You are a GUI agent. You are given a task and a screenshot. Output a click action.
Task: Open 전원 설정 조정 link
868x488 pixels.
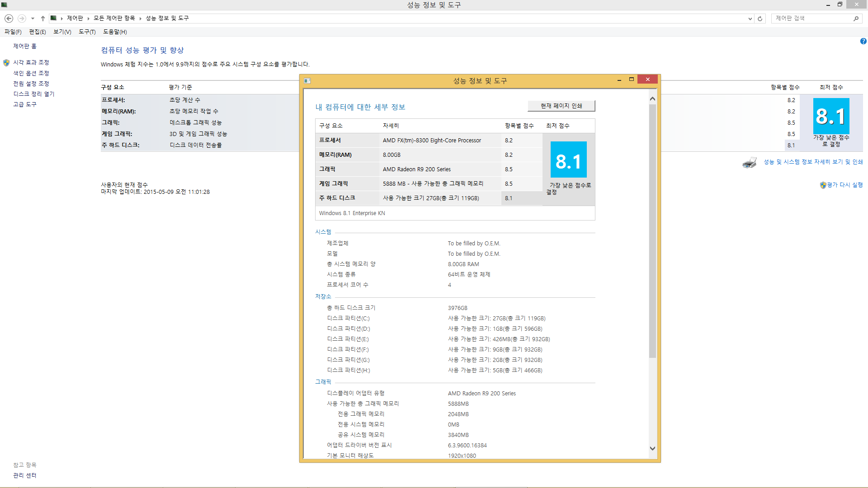[31, 84]
